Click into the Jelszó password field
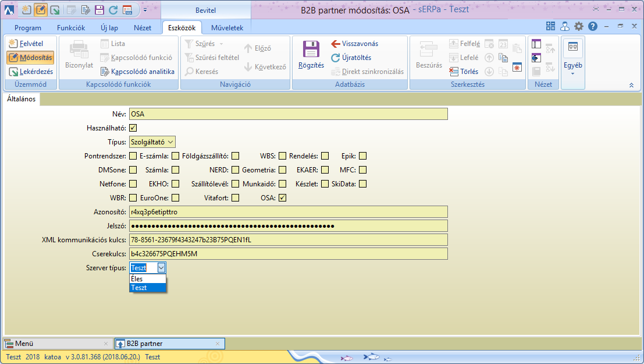Image resolution: width=644 pixels, height=364 pixels. [x=289, y=226]
